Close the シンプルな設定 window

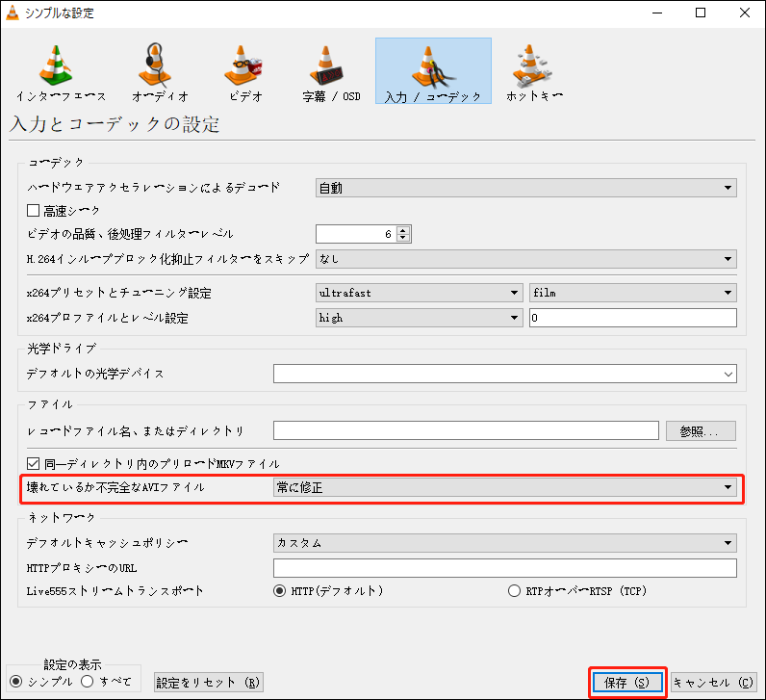point(745,13)
